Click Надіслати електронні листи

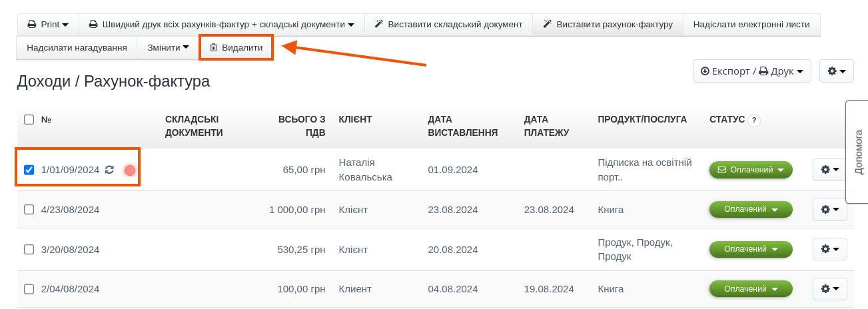pyautogui.click(x=751, y=25)
